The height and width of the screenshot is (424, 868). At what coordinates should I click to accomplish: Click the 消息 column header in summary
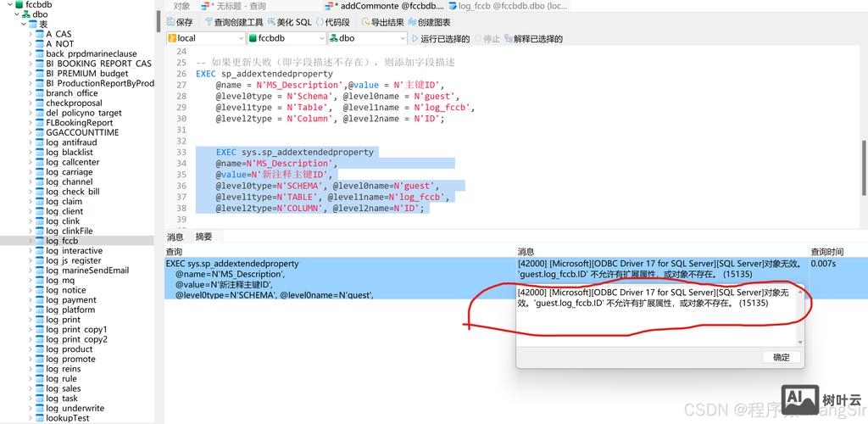[x=526, y=252]
